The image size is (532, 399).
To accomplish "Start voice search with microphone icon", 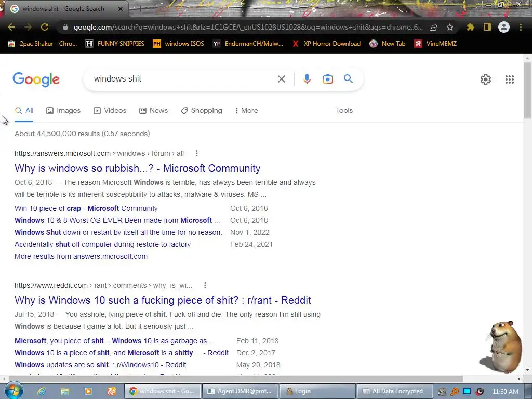I will click(x=307, y=79).
